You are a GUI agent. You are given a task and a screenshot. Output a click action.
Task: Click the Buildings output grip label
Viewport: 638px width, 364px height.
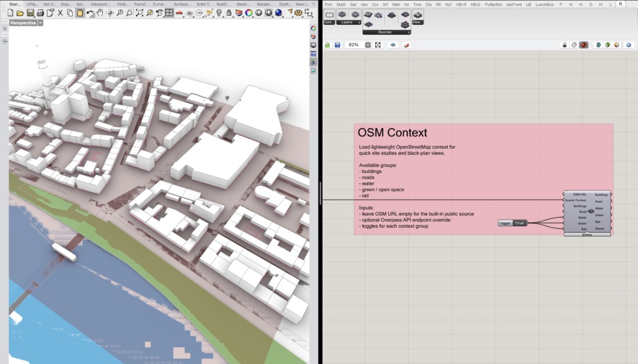(x=601, y=195)
